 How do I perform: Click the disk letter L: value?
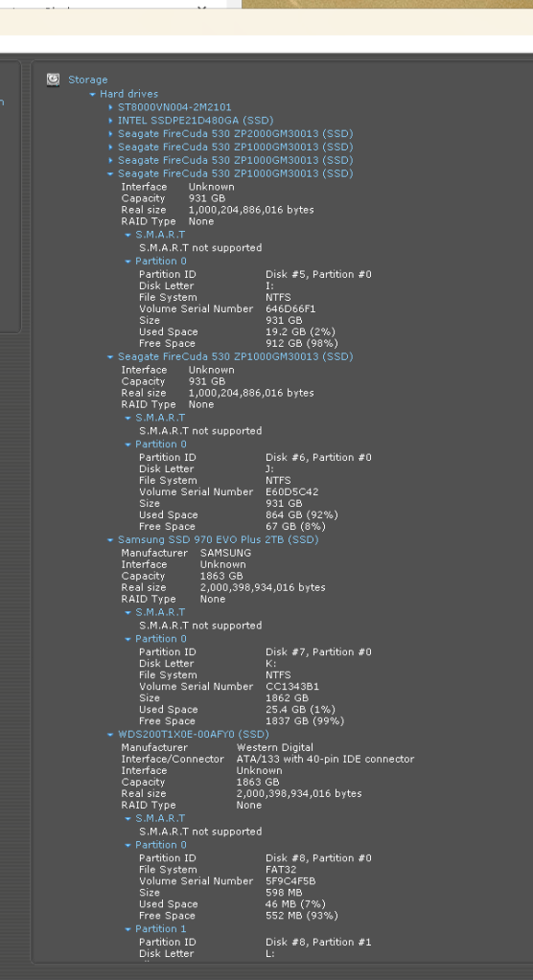coord(270,954)
